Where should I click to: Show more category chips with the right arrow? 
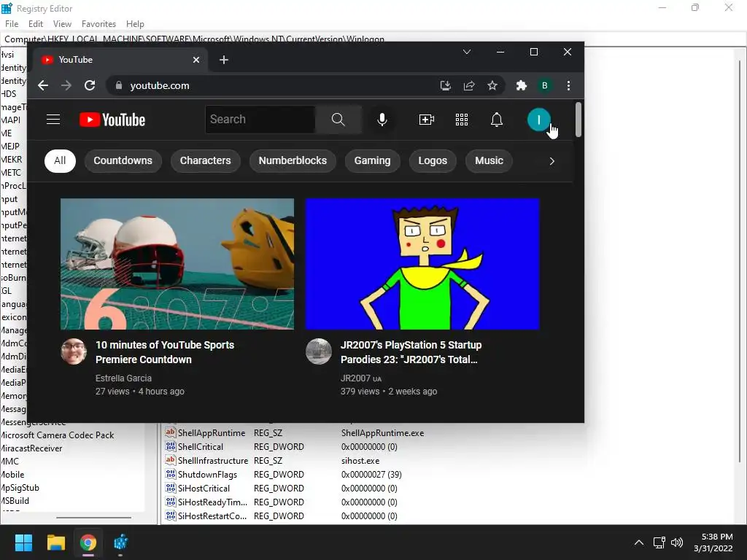551,161
